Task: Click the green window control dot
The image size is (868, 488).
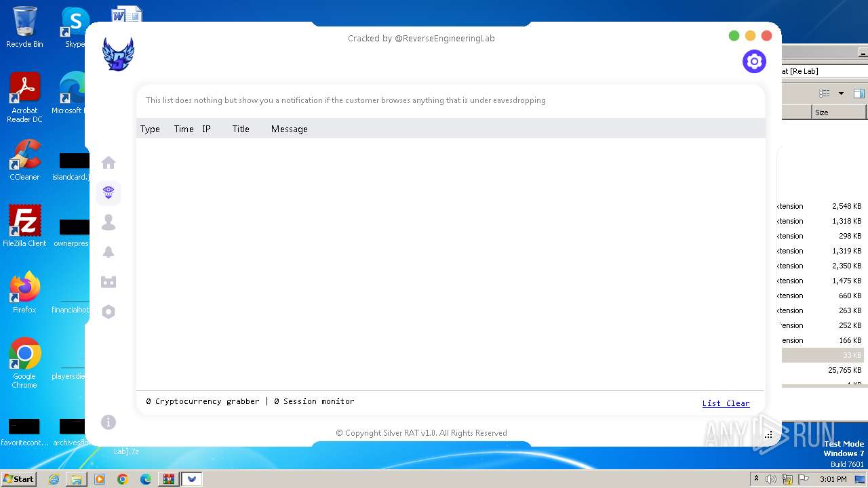Action: pyautogui.click(x=734, y=36)
